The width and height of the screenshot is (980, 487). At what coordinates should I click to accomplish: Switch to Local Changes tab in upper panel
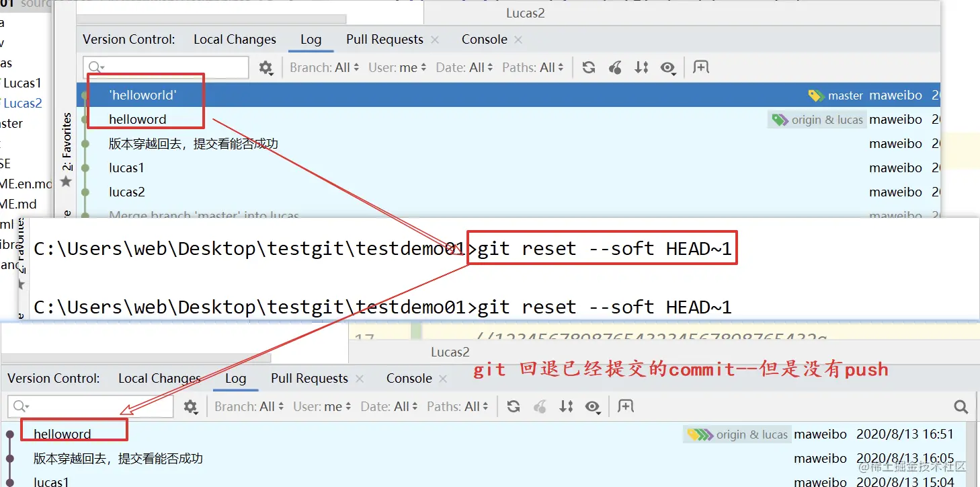pyautogui.click(x=235, y=40)
